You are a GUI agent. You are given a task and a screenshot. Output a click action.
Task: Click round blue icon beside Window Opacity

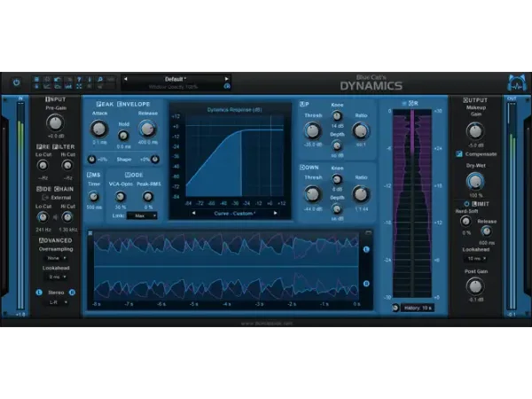coord(227,87)
